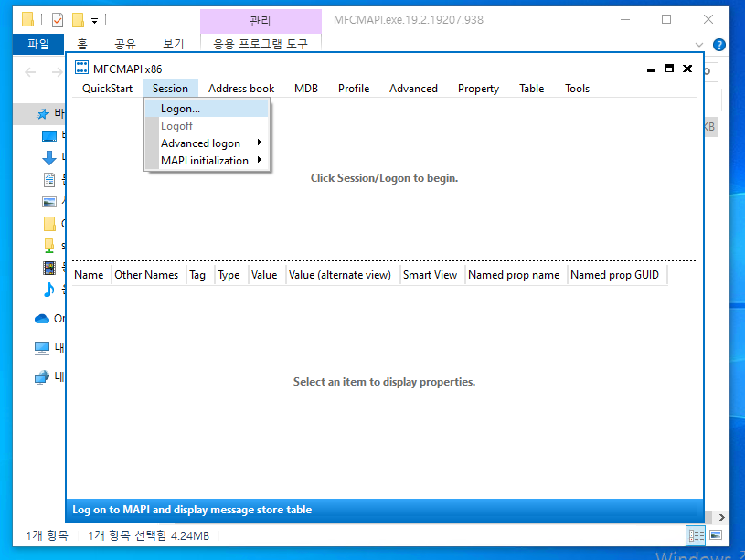Open the 응용 프로그램 도구 ribbon tab

261,44
